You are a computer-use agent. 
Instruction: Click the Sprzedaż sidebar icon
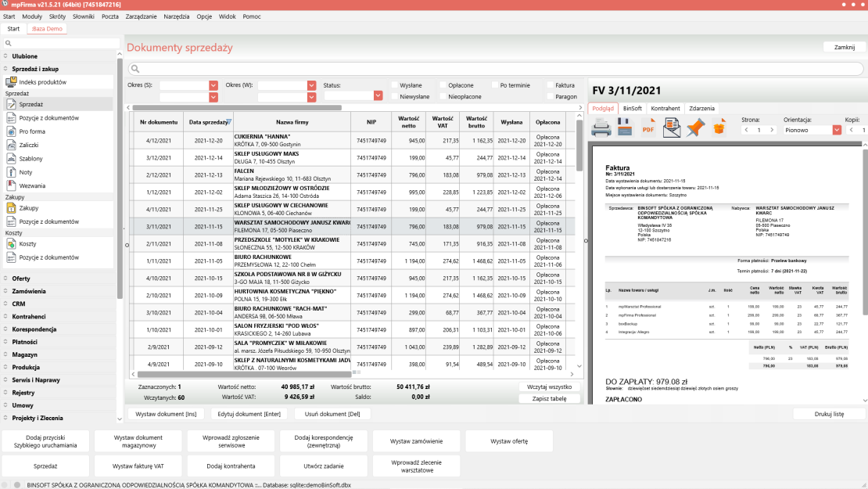point(11,104)
